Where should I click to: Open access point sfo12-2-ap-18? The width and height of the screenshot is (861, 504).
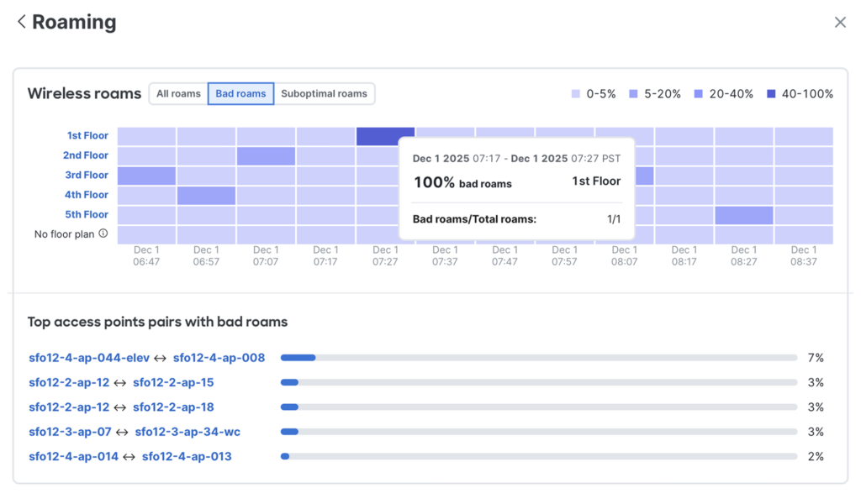[x=173, y=407]
